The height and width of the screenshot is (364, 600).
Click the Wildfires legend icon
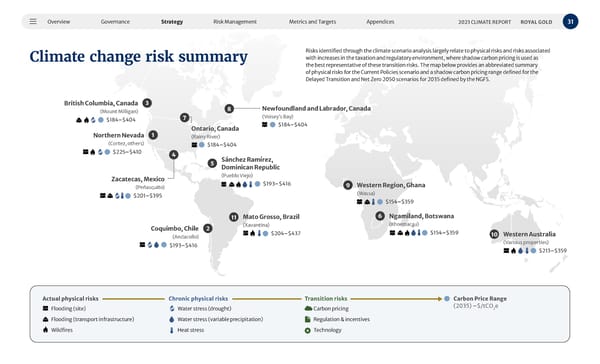coord(46,330)
